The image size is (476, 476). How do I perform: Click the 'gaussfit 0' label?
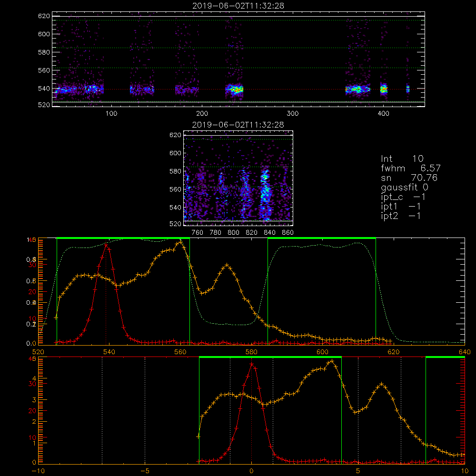coord(404,187)
